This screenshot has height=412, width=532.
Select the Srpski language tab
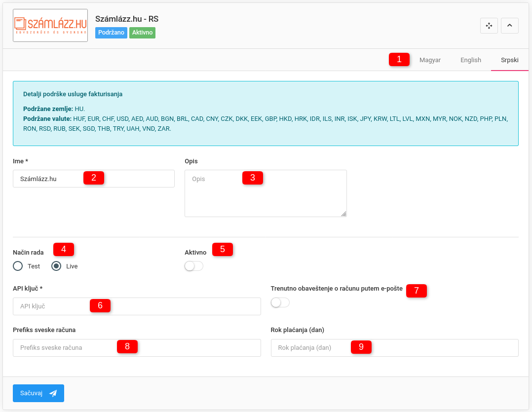click(x=509, y=60)
